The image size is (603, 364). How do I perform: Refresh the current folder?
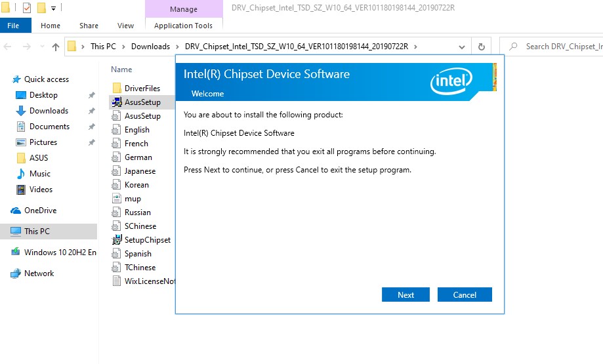[481, 47]
